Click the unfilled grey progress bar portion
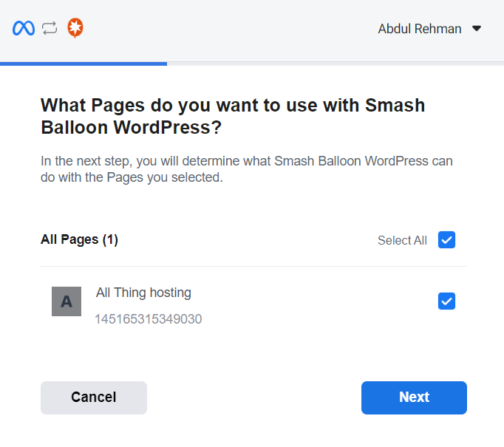Image resolution: width=504 pixels, height=447 pixels. pyautogui.click(x=335, y=64)
